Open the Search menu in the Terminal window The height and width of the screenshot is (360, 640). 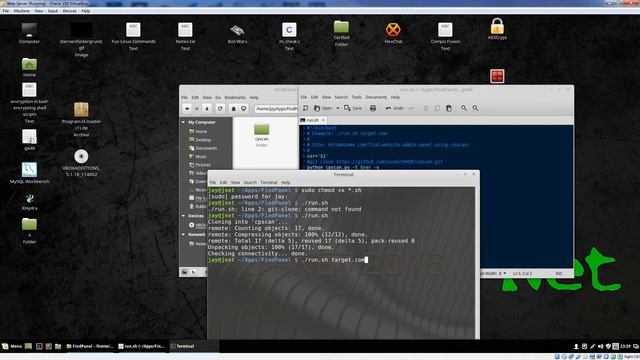point(250,182)
